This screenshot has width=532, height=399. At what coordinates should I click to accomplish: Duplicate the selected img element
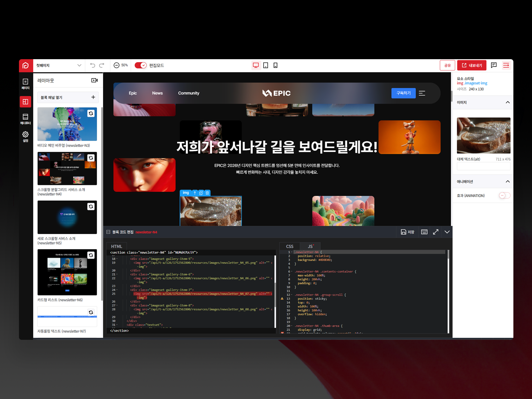pos(201,193)
